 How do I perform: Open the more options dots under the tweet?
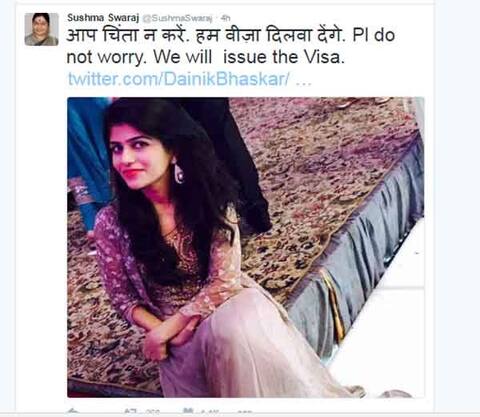[x=244, y=412]
